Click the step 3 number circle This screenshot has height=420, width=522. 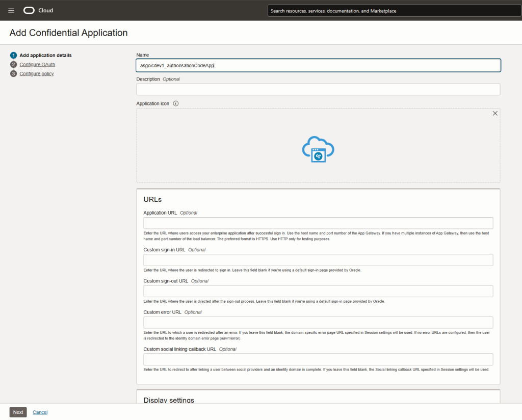pos(14,74)
